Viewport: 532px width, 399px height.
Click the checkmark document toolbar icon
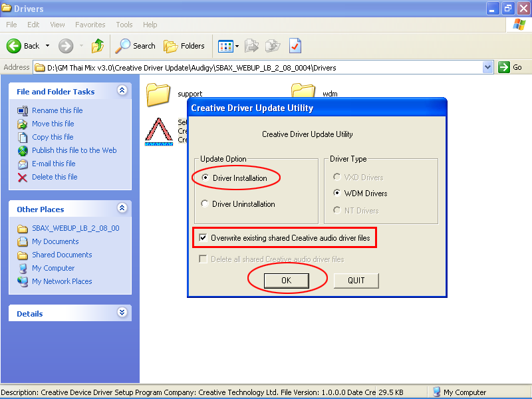tap(295, 46)
